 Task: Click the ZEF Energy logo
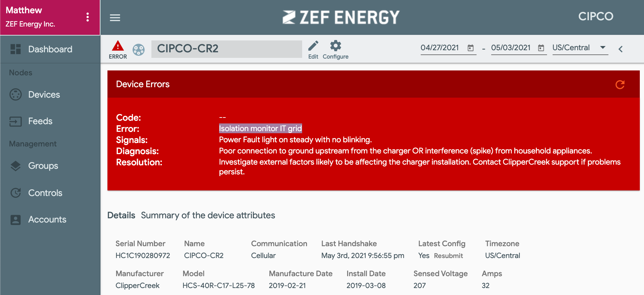[341, 17]
